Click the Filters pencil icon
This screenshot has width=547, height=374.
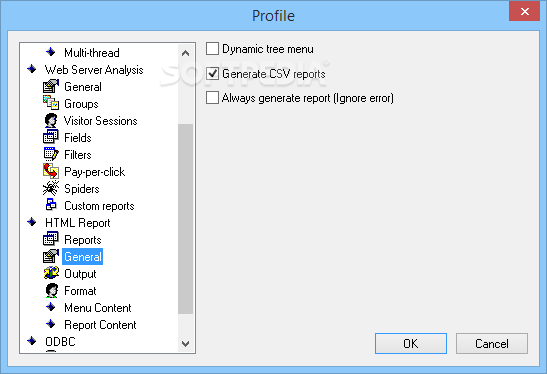pos(51,154)
